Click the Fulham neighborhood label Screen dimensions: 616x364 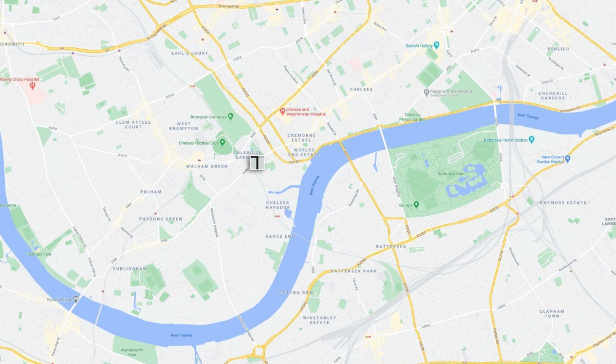tap(152, 192)
